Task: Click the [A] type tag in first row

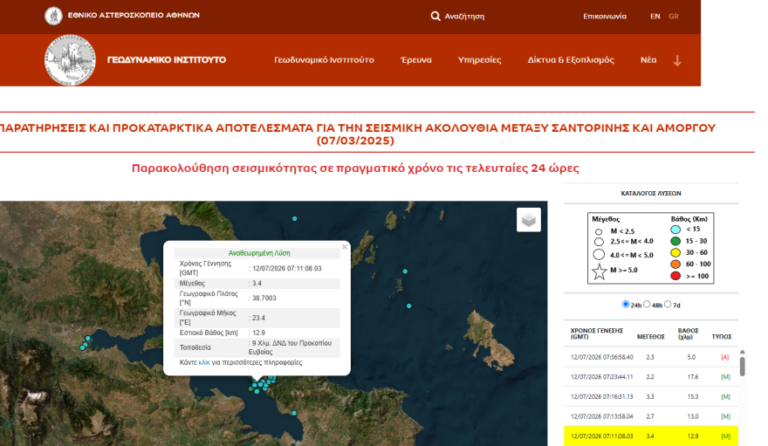Action: click(725, 357)
